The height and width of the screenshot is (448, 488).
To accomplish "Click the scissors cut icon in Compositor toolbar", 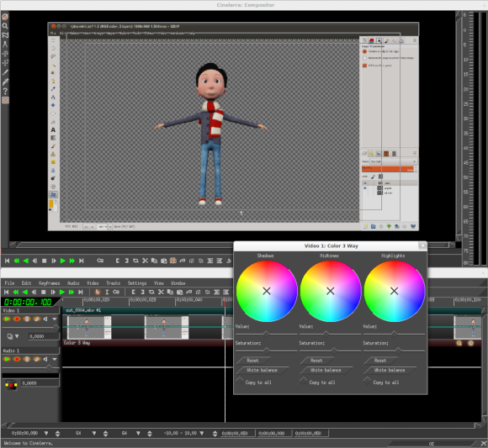I will coord(145,261).
